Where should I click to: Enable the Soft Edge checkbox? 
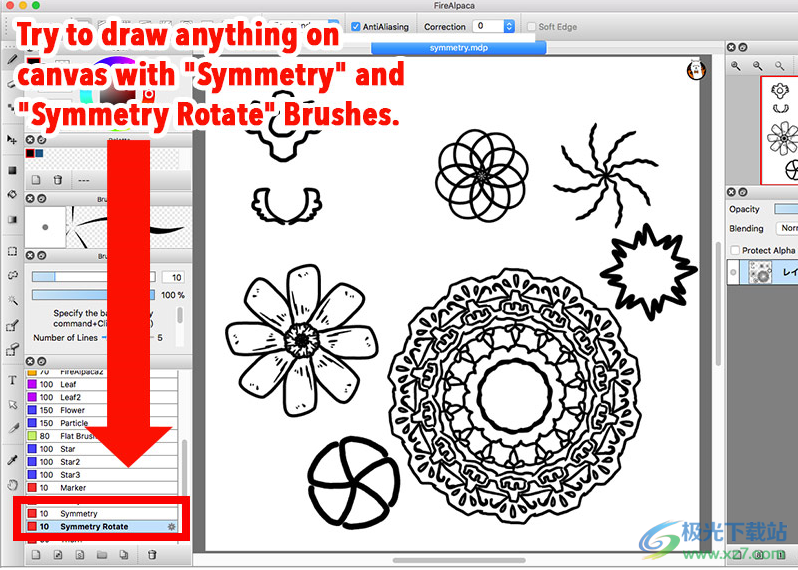point(531,26)
